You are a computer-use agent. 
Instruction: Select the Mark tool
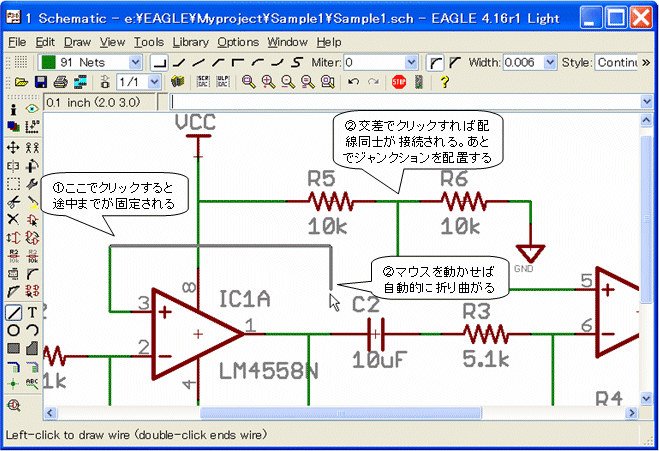tap(32, 127)
